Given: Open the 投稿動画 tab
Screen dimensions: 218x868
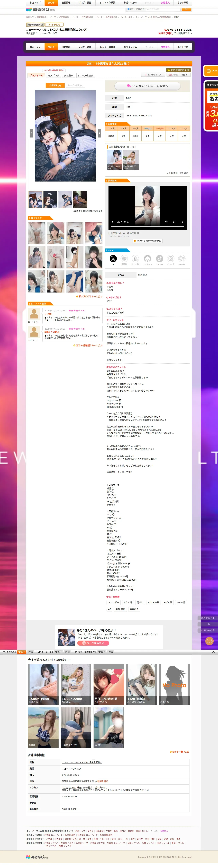Looking at the screenshot, I should 69,75.
